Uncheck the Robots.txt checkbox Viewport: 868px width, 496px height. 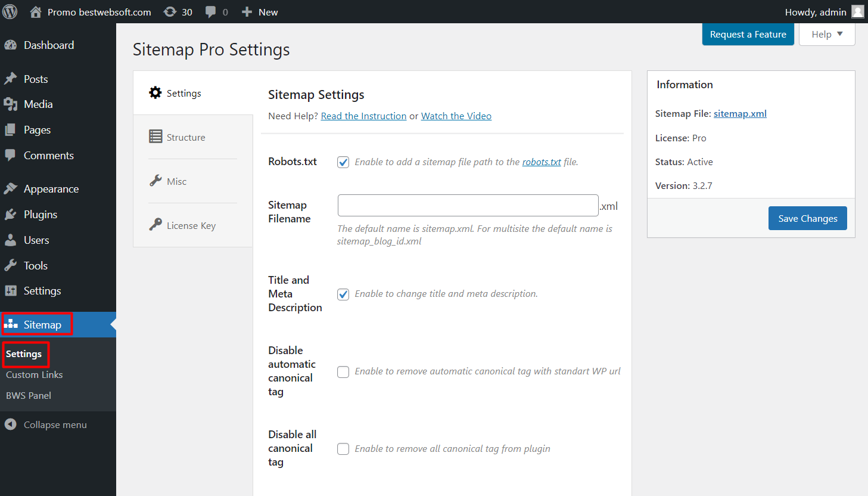click(343, 162)
